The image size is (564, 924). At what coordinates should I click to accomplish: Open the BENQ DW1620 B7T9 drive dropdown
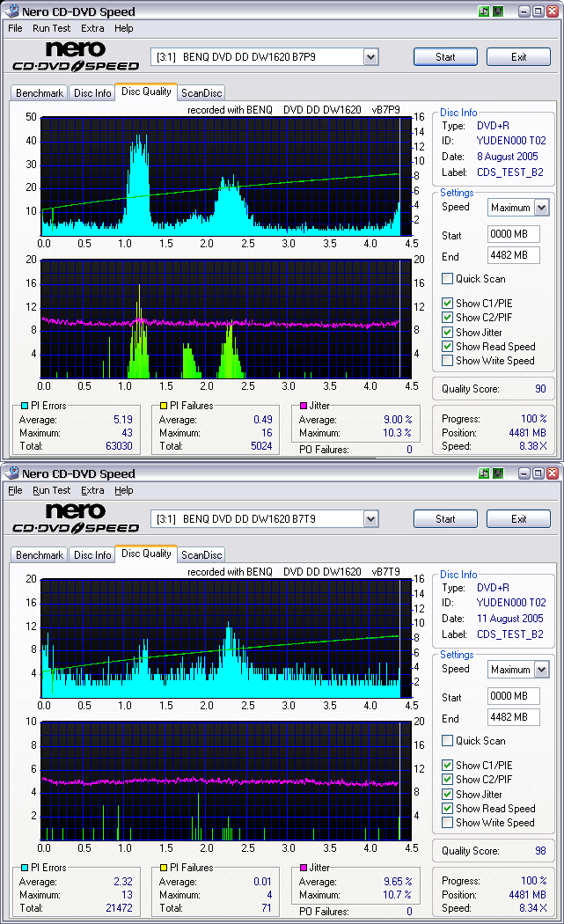[x=370, y=519]
